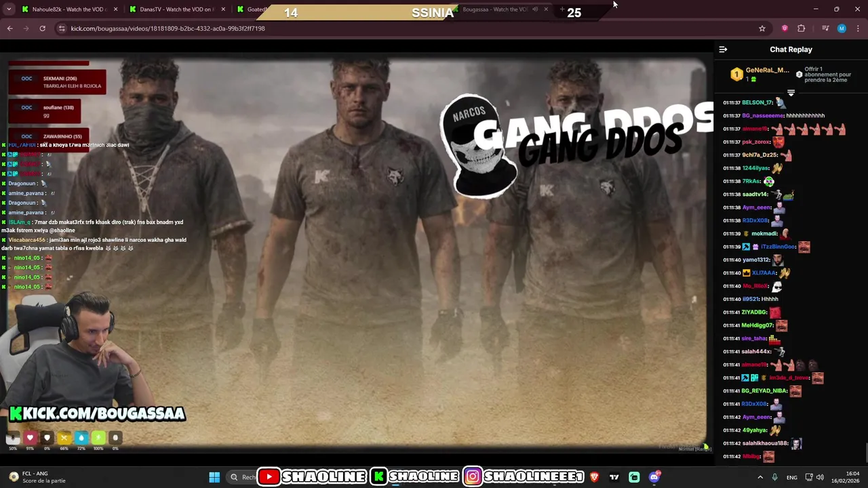The height and width of the screenshot is (488, 868).
Task: Collapse the chat panel with the arrow icon
Action: 723,49
